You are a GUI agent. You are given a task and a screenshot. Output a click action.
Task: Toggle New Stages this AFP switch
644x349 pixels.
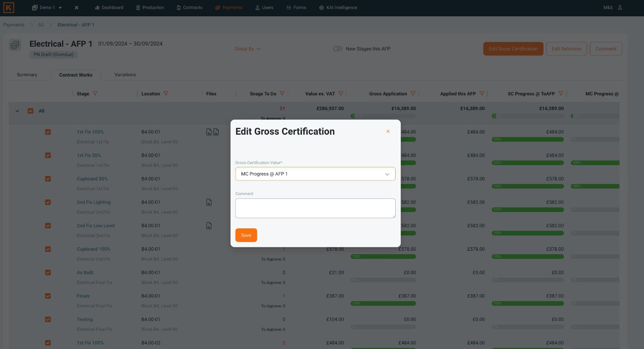click(x=338, y=49)
